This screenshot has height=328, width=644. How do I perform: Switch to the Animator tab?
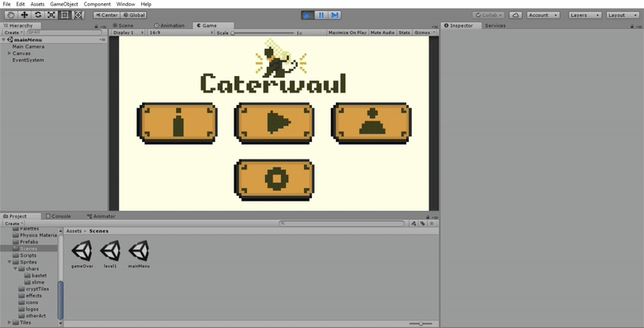click(102, 216)
